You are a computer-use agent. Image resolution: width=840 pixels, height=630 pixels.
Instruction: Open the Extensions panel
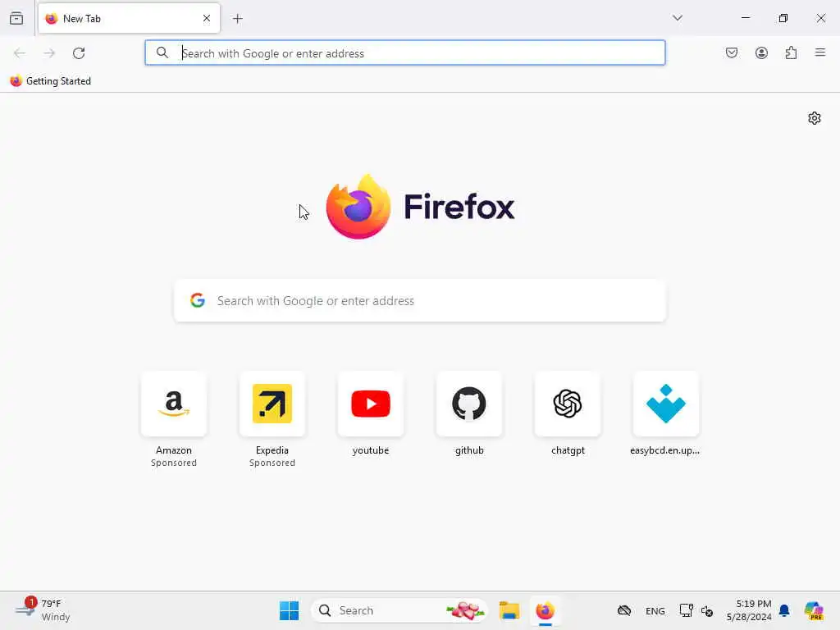tap(792, 52)
